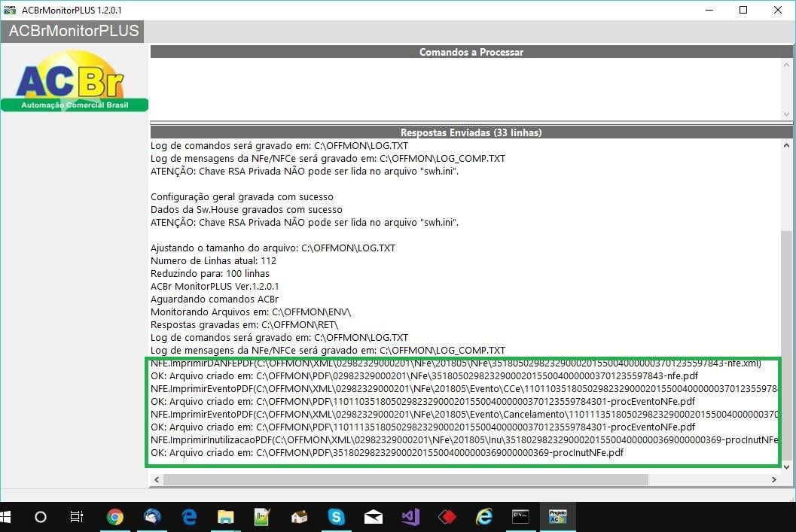The height and width of the screenshot is (532, 796).
Task: Open Cortana search circle in taskbar
Action: (40, 517)
